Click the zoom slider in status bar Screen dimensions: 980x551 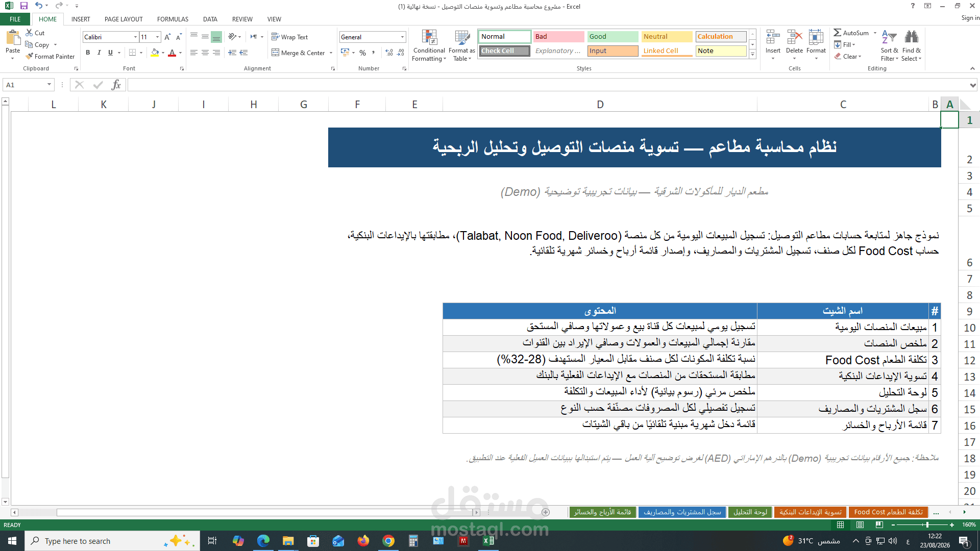pyautogui.click(x=927, y=525)
